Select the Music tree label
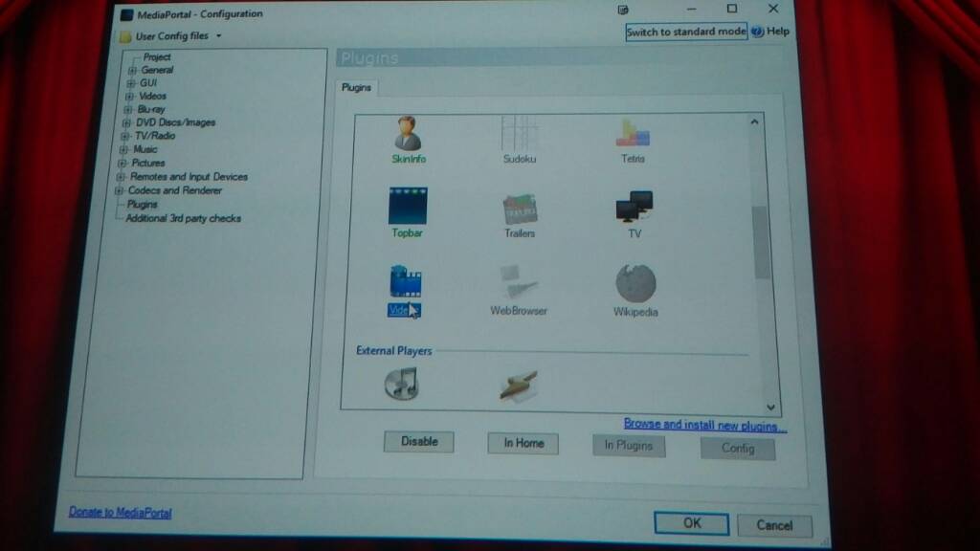The image size is (980, 551). tap(145, 149)
